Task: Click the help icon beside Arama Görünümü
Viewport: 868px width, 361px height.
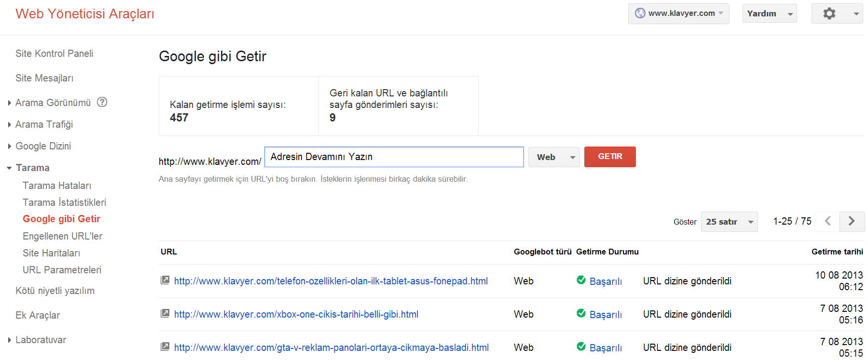Action: (x=102, y=102)
